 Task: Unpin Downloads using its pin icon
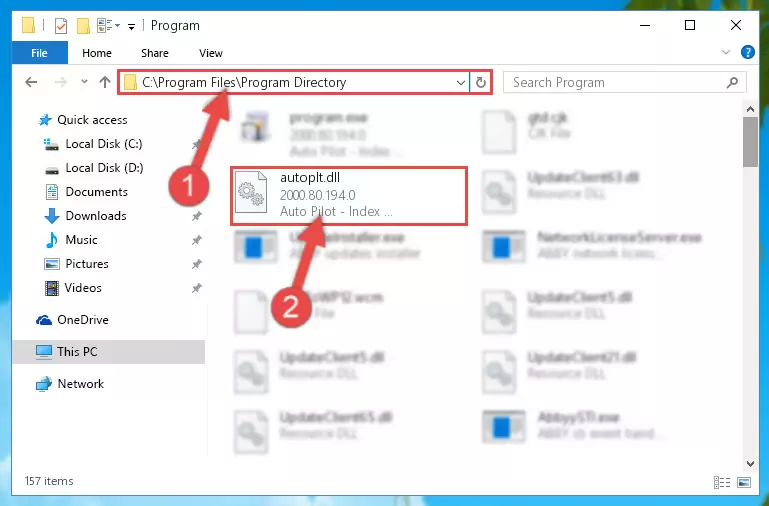[197, 216]
